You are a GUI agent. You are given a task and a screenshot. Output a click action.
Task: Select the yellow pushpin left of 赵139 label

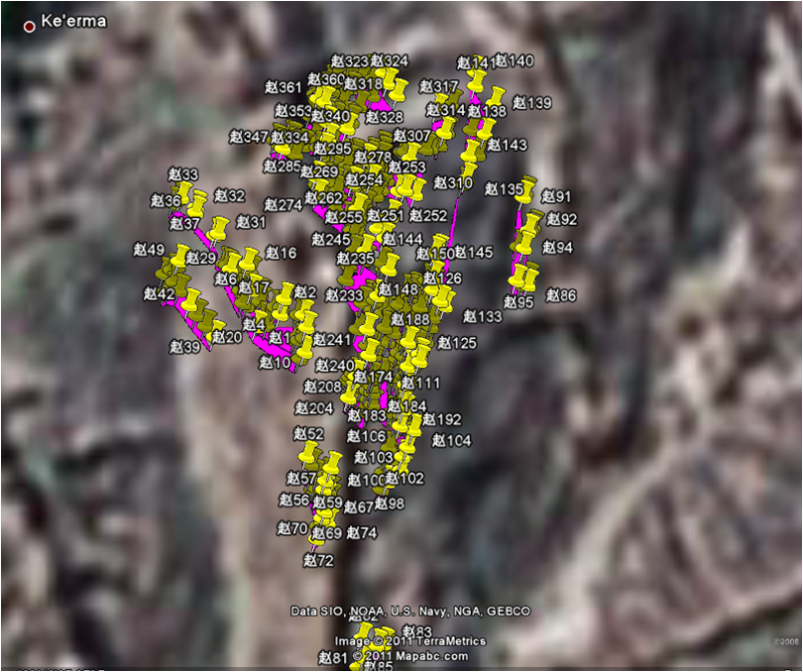tap(496, 97)
